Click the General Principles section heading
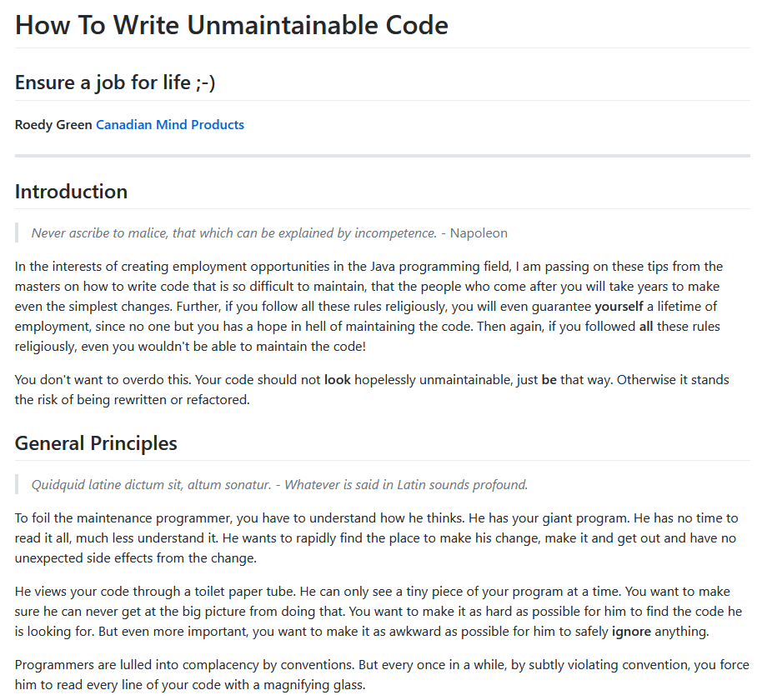Image resolution: width=772 pixels, height=700 pixels. click(96, 443)
